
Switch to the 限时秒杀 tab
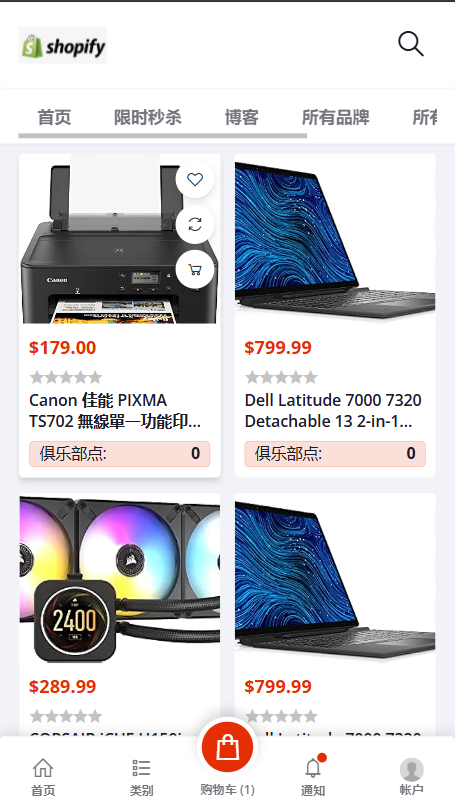coord(148,117)
